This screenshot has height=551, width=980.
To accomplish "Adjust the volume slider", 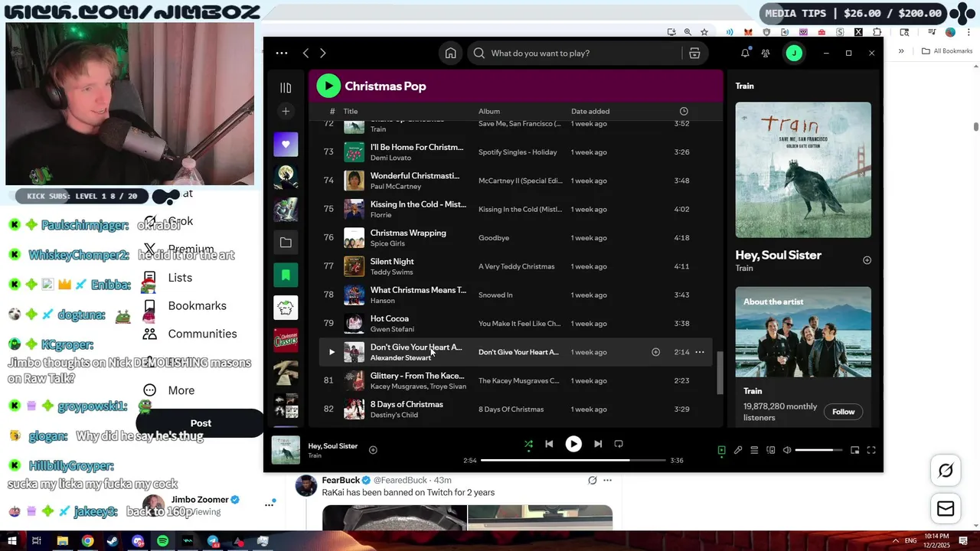I will 818,450.
